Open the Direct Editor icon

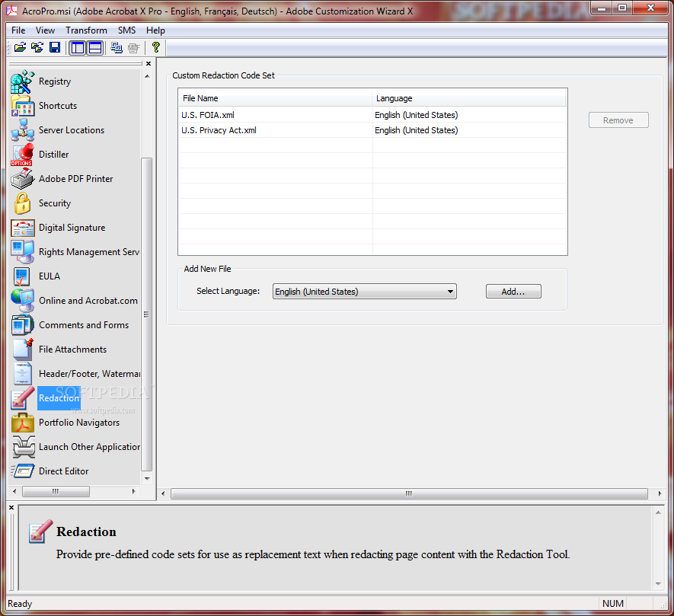coord(22,471)
